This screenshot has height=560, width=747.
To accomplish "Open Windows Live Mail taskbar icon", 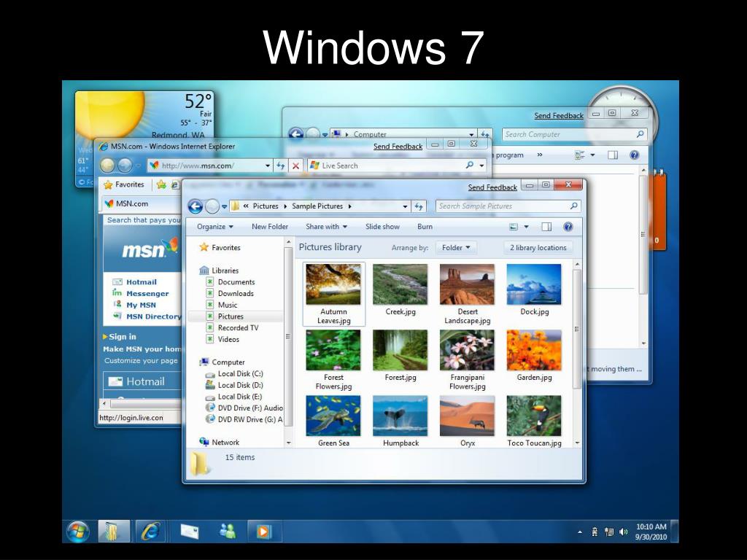I will (x=190, y=531).
